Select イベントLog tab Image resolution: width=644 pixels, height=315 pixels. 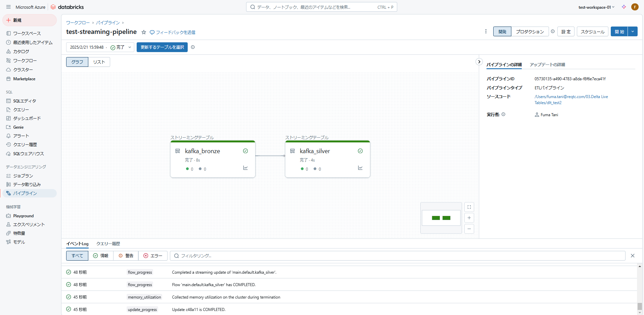pyautogui.click(x=77, y=243)
